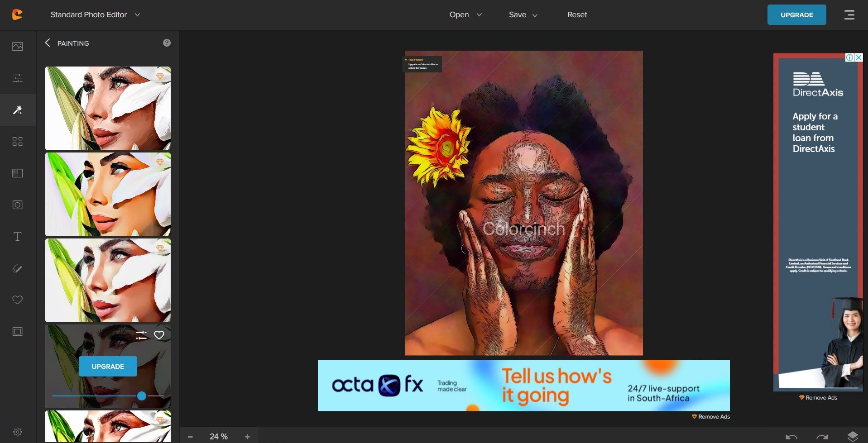
Task: Click the PAINTING panel title
Action: coord(73,43)
